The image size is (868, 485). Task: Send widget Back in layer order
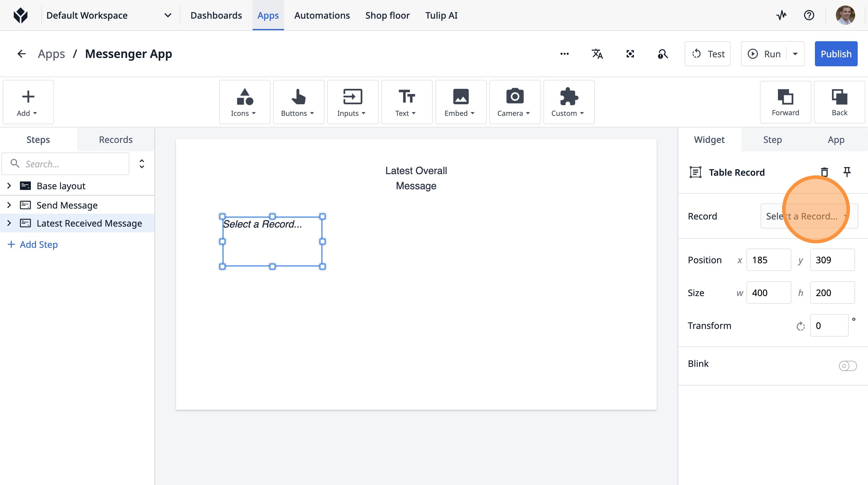click(839, 102)
